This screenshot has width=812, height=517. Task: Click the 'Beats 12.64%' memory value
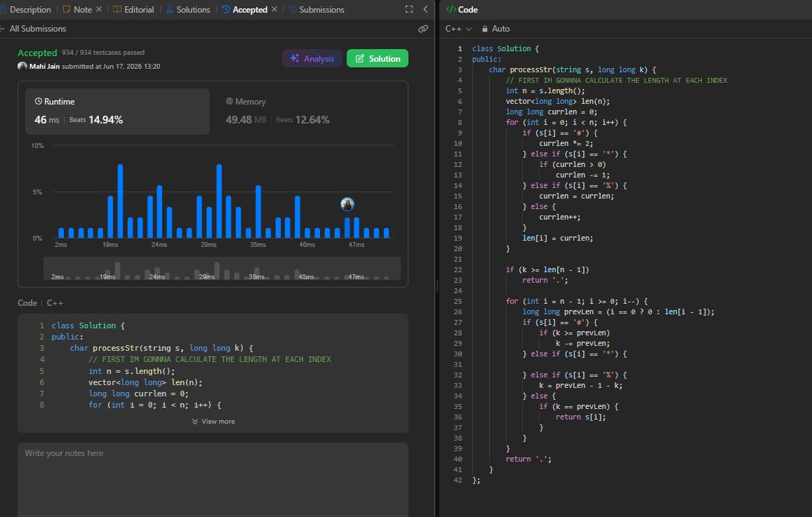(x=303, y=120)
